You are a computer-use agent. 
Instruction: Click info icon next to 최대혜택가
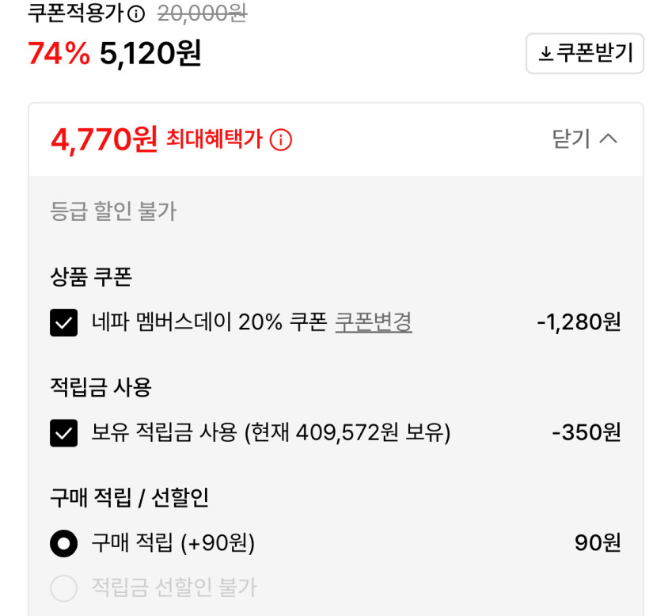(280, 140)
